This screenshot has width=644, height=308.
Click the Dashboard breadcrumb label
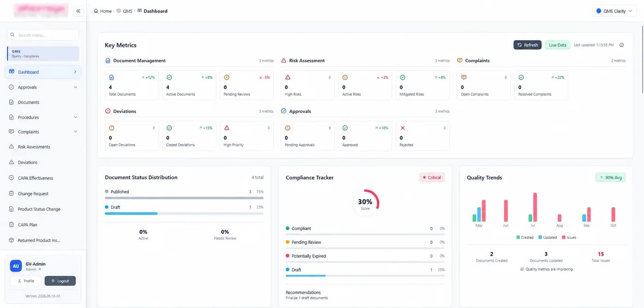tap(155, 11)
